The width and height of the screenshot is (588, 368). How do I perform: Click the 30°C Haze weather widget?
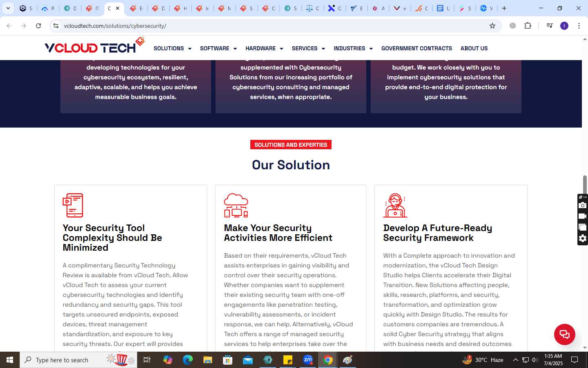click(x=483, y=360)
